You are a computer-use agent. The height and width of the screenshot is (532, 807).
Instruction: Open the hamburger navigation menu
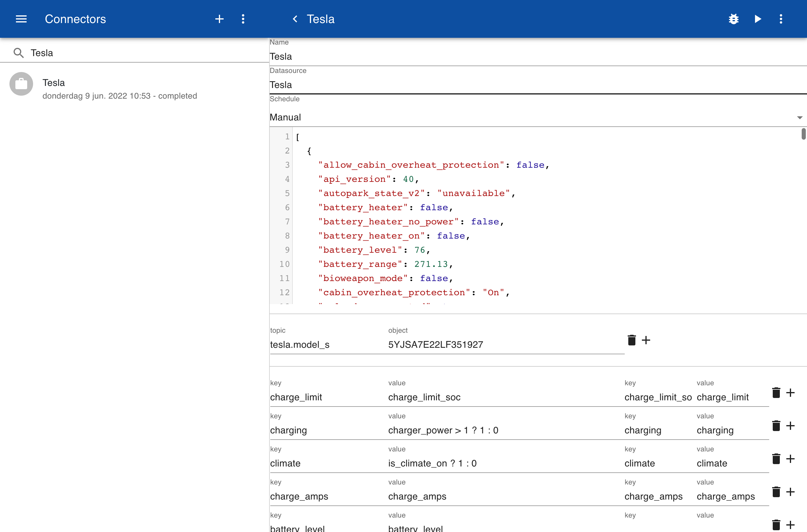21,19
